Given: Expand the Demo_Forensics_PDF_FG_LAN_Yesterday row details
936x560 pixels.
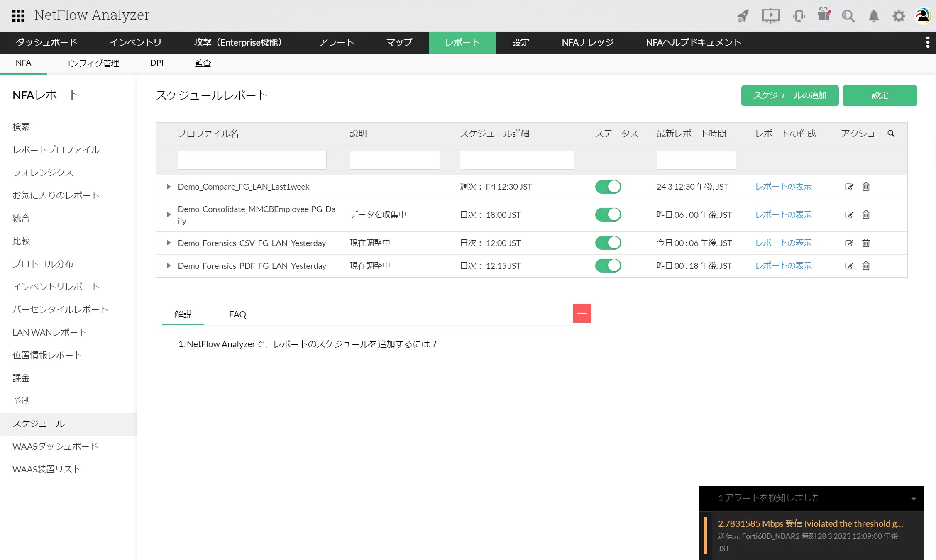Looking at the screenshot, I should (x=169, y=266).
